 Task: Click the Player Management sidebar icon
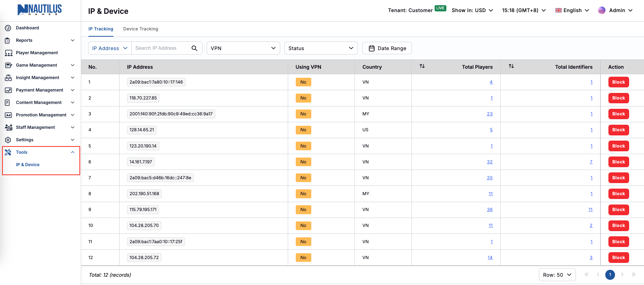(x=8, y=53)
